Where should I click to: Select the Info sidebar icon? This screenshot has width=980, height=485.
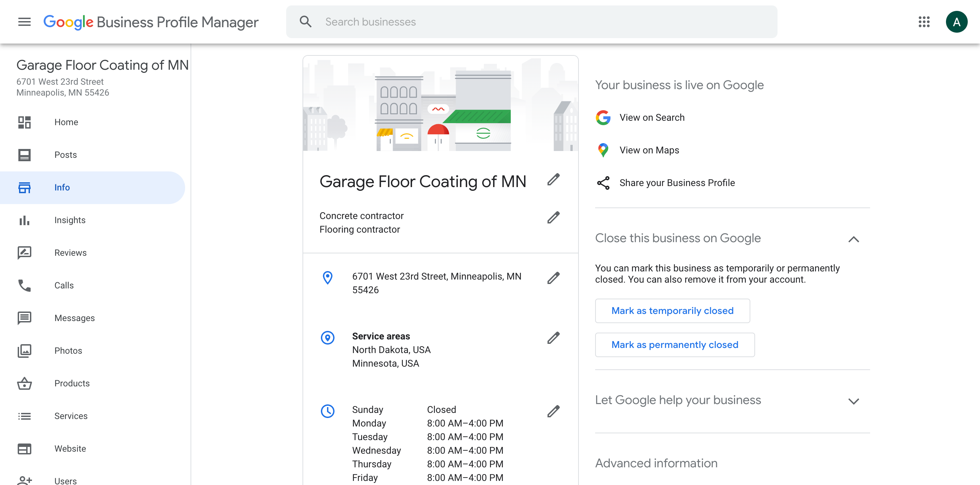(x=24, y=187)
